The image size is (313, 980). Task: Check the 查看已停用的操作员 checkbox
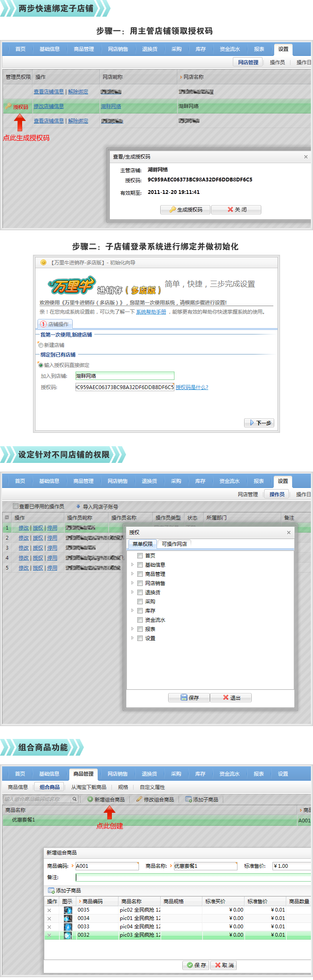coord(16,506)
